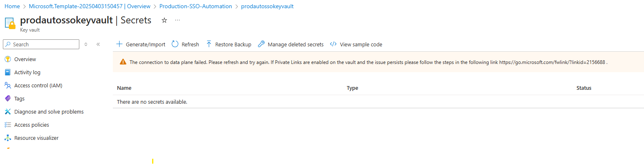Open the ellipsis more options menu
The height and width of the screenshot is (164, 644).
click(177, 20)
